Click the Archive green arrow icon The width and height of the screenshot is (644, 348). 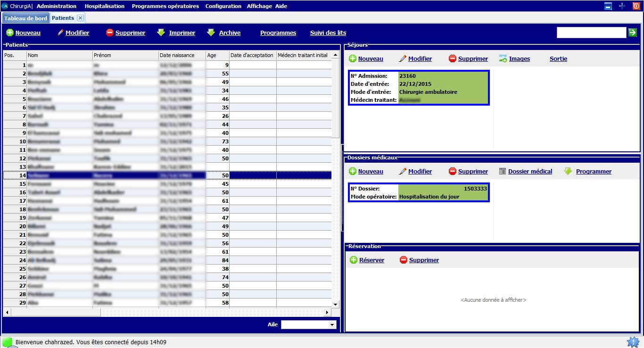point(211,33)
